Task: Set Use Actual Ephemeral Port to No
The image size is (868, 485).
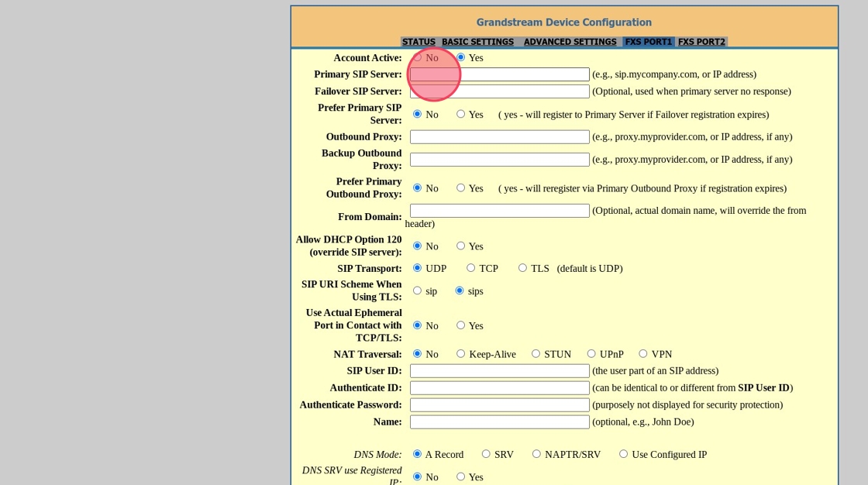Action: tap(418, 325)
